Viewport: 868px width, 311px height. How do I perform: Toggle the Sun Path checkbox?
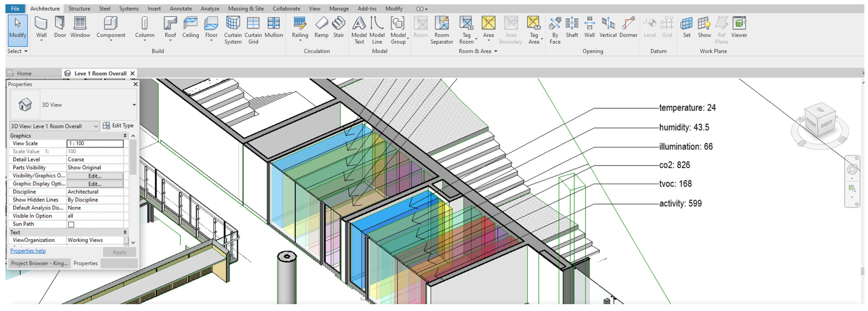tap(71, 225)
